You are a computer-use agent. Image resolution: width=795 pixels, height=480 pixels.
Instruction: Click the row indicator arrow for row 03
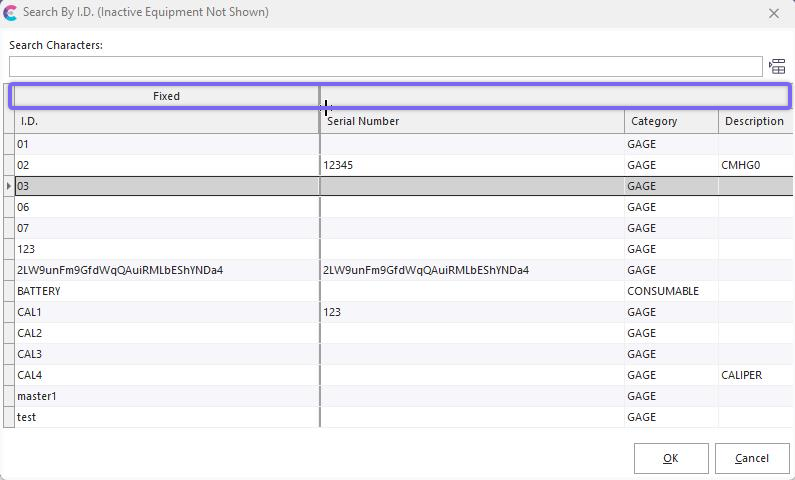(9, 186)
